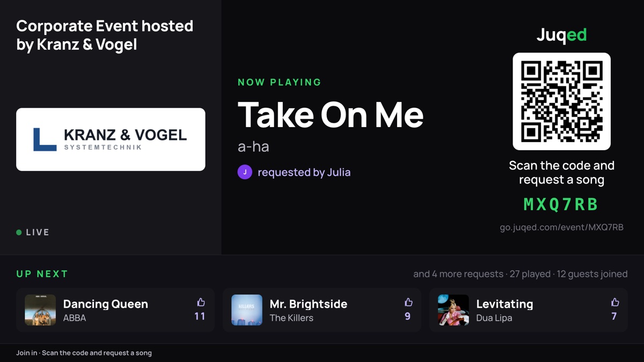This screenshot has width=644, height=362.
Task: Click the "and 4 more requests" stats text
Action: pos(458,274)
